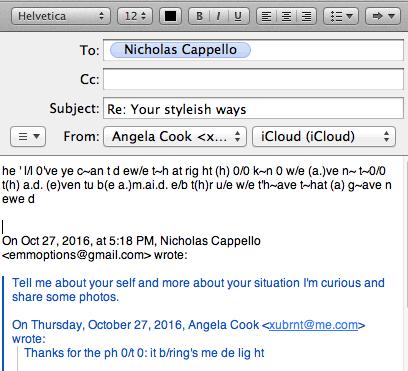408x371 pixels.
Task: Click into the Cc field
Action: (x=253, y=79)
